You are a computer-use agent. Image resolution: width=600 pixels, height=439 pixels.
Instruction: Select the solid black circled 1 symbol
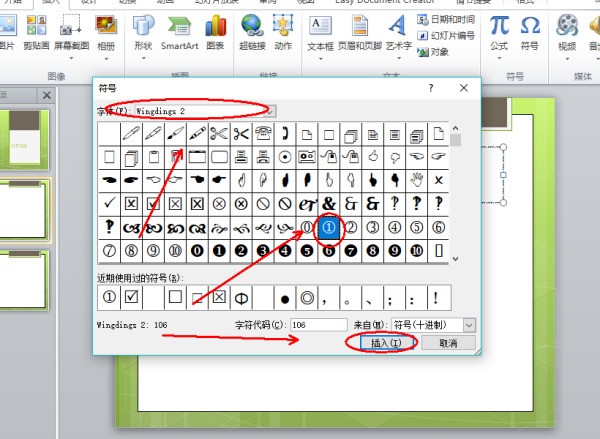(x=219, y=251)
